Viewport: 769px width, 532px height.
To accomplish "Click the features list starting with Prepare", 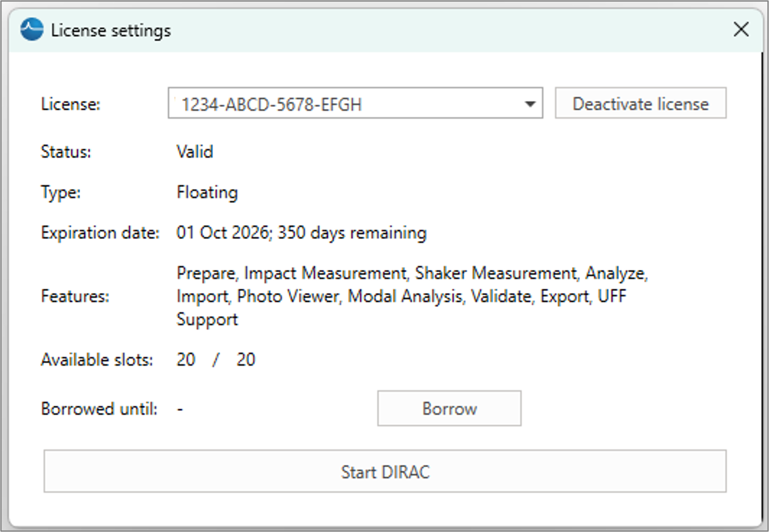I will tap(412, 296).
